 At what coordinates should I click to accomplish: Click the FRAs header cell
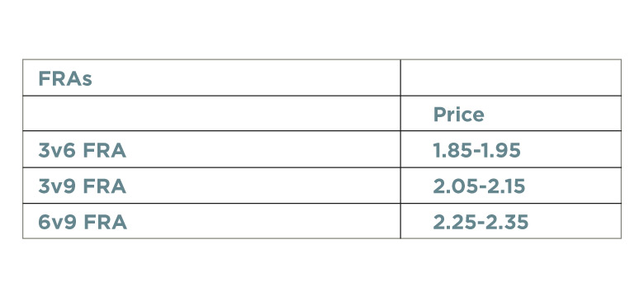(x=211, y=78)
